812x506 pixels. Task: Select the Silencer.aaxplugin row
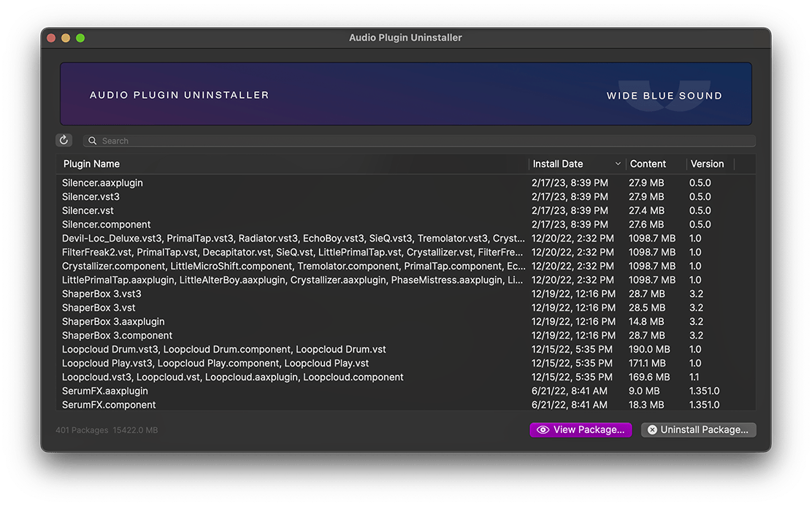pyautogui.click(x=102, y=183)
